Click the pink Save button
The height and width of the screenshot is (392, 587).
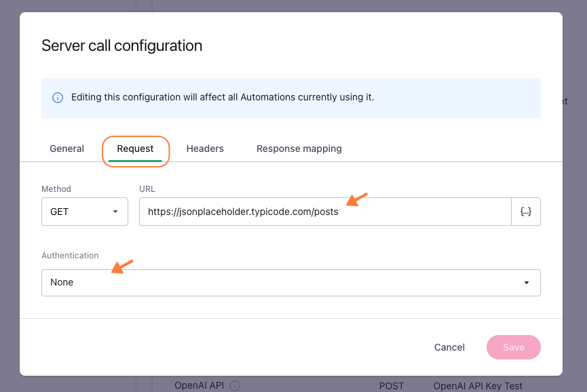click(514, 347)
